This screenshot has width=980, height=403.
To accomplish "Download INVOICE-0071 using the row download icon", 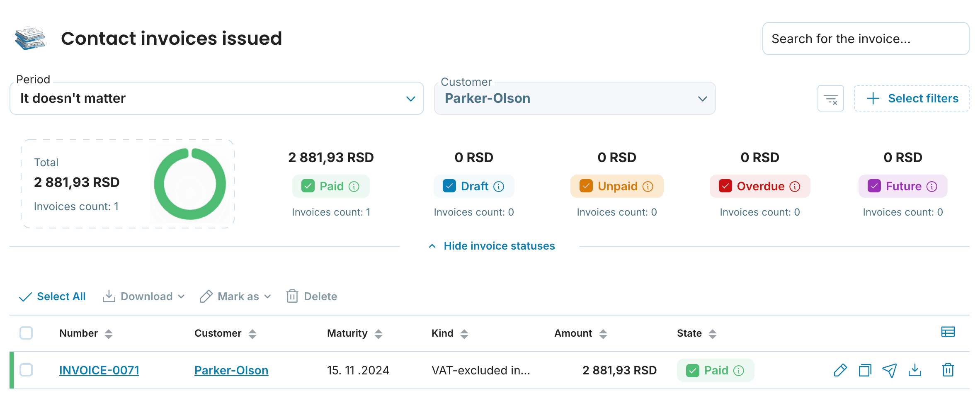I will (915, 370).
